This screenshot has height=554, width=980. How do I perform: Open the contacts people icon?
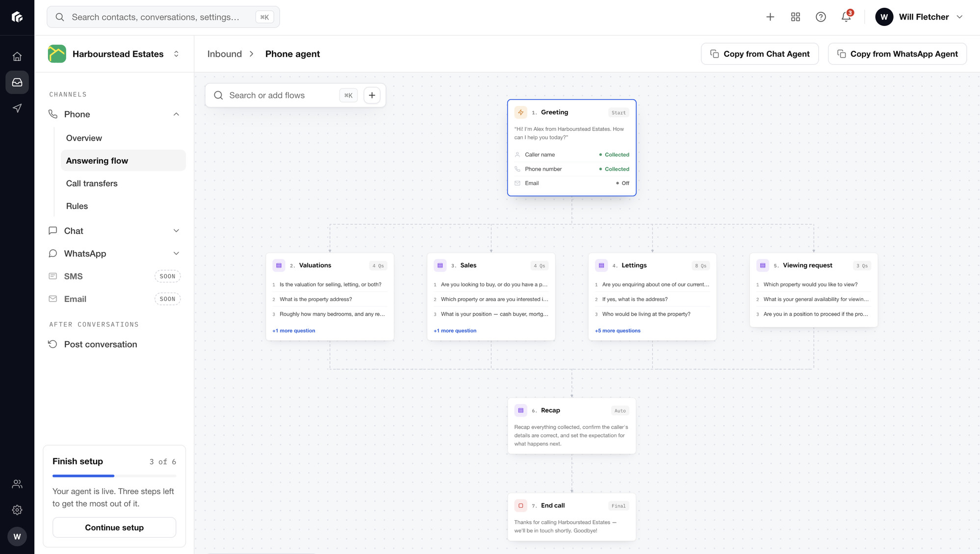(x=17, y=484)
